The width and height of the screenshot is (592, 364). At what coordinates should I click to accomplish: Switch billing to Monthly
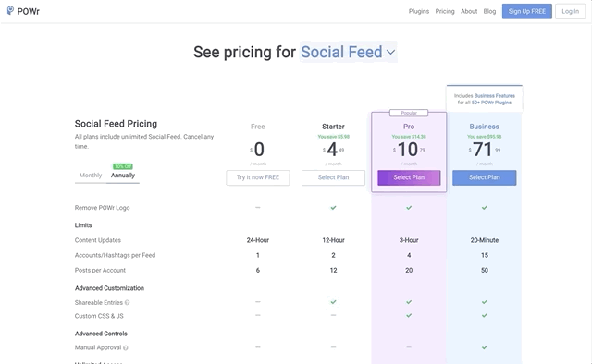91,175
